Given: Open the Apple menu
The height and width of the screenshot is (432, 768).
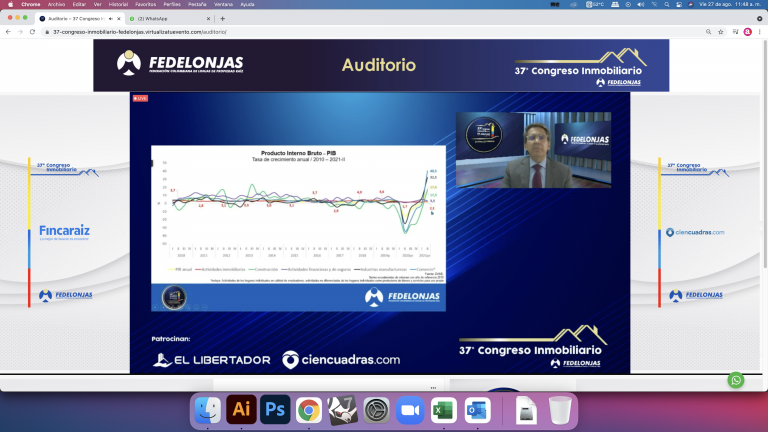Looking at the screenshot, I should click(10, 4).
